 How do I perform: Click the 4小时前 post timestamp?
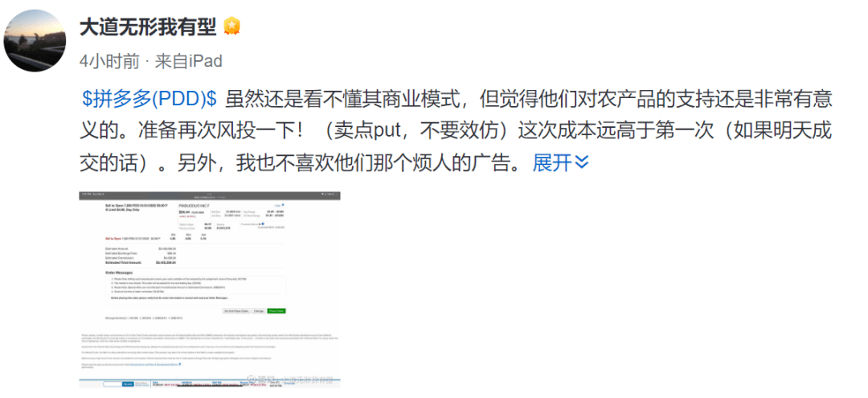pos(109,61)
